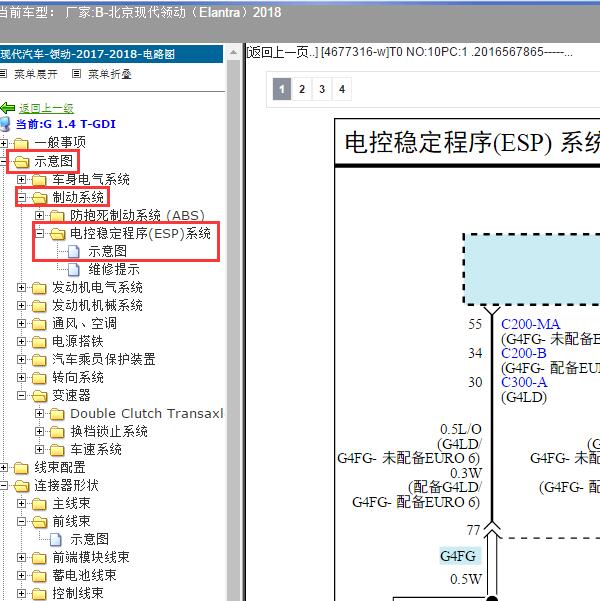Select the 制动系统 tree item
The height and width of the screenshot is (601, 600).
pyautogui.click(x=78, y=197)
